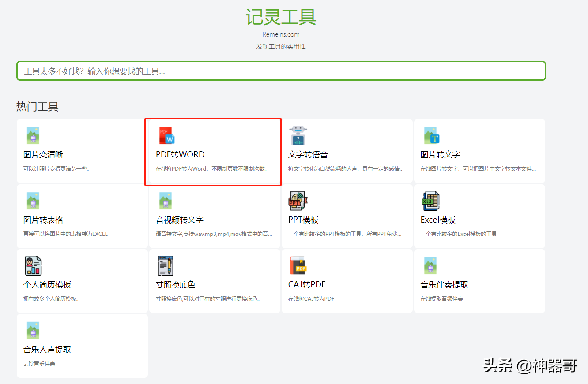Image resolution: width=588 pixels, height=384 pixels.
Task: Click the search input field
Action: tap(280, 71)
